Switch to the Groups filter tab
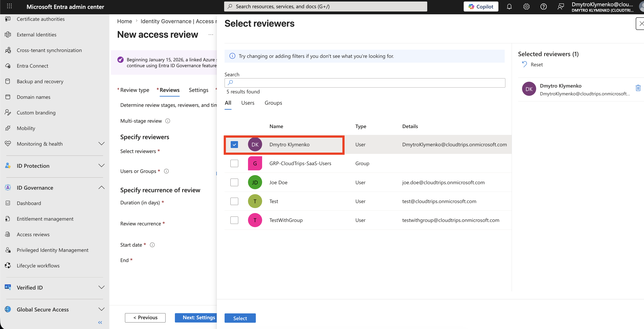The height and width of the screenshot is (329, 644). pyautogui.click(x=273, y=103)
